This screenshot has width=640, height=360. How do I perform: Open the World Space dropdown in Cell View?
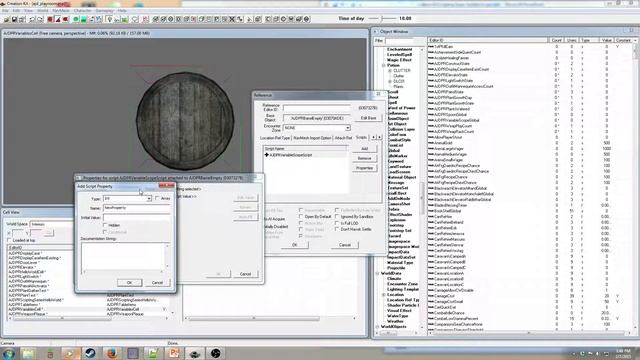pos(51,224)
